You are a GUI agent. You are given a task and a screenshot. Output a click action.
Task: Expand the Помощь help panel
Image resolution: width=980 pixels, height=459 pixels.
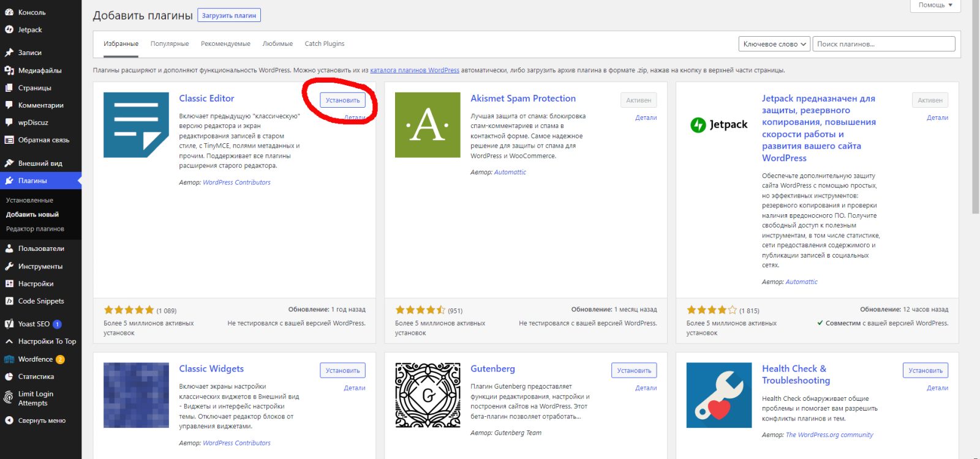point(935,5)
